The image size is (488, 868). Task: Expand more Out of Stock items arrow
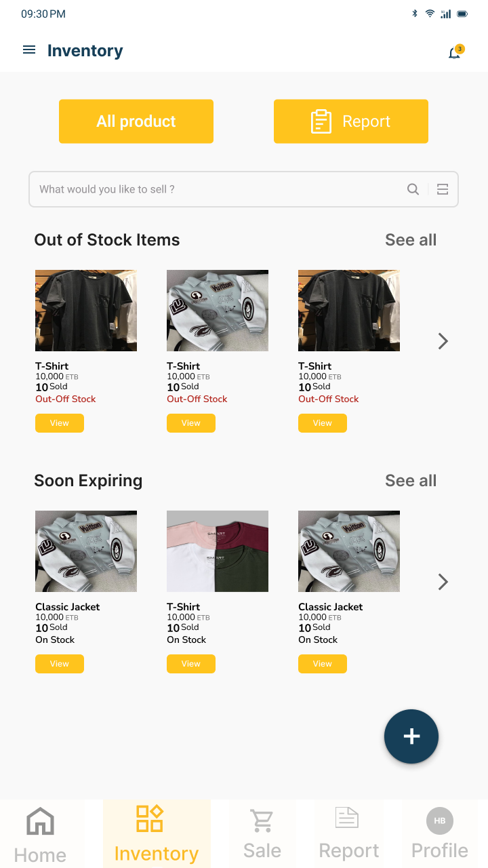coord(443,341)
